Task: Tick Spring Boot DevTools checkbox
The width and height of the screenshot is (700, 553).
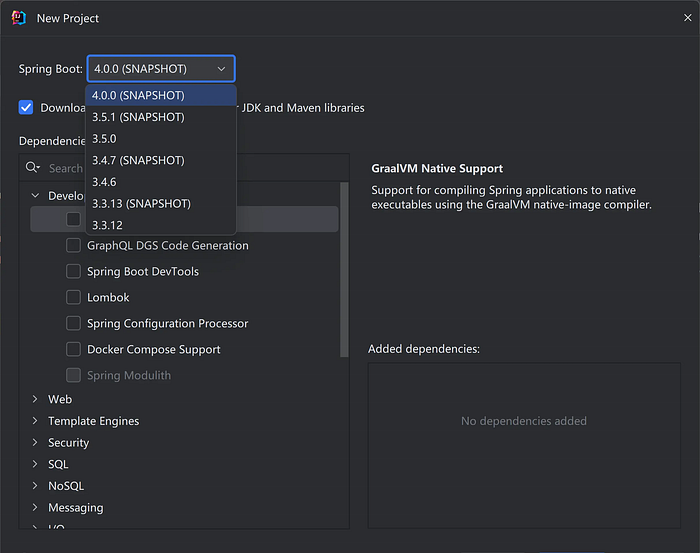Action: pyautogui.click(x=73, y=271)
